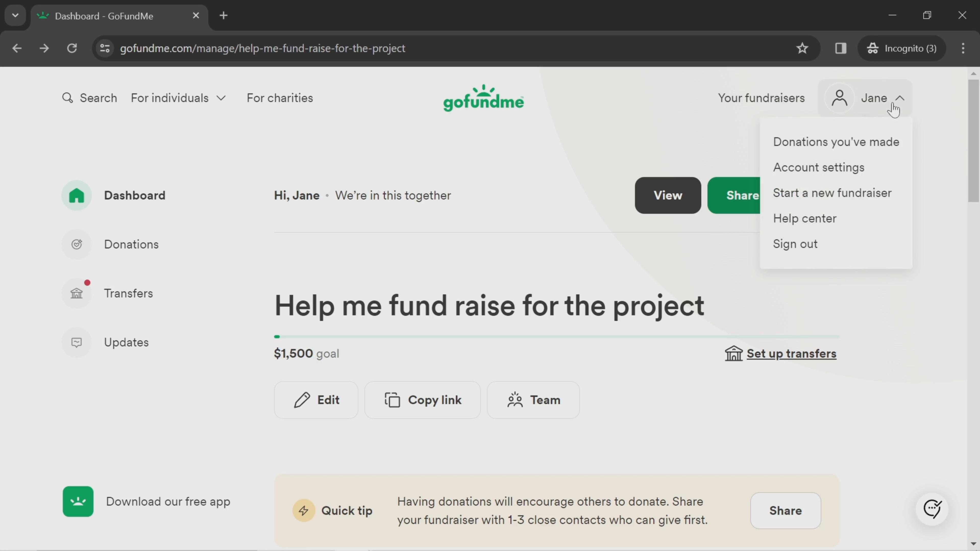Open the Donations target icon
Viewport: 980px width, 551px height.
(77, 244)
